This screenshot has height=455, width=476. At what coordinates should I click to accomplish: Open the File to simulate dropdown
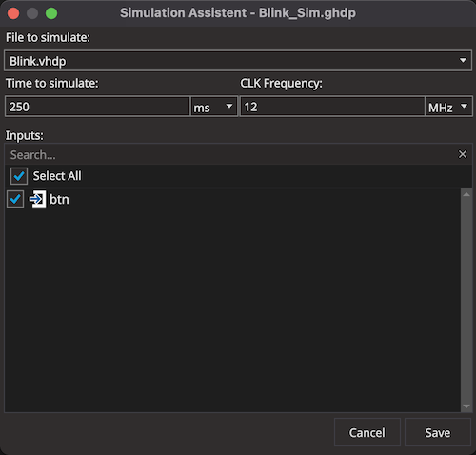coord(238,61)
